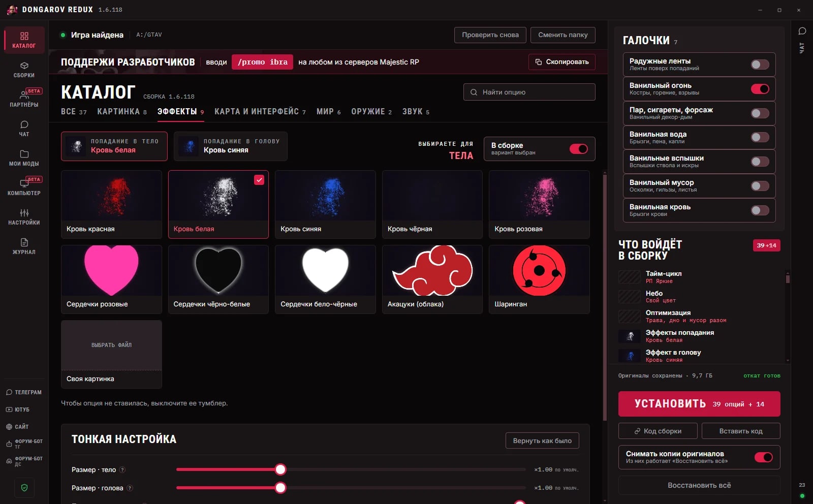Screen dimensions: 813x504
Task: Click the green shield icon
Action: tap(24, 488)
